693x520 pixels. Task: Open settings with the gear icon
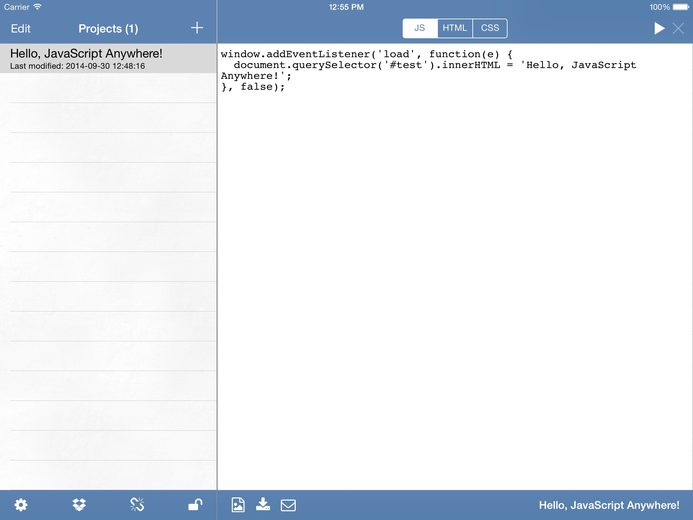click(x=21, y=505)
